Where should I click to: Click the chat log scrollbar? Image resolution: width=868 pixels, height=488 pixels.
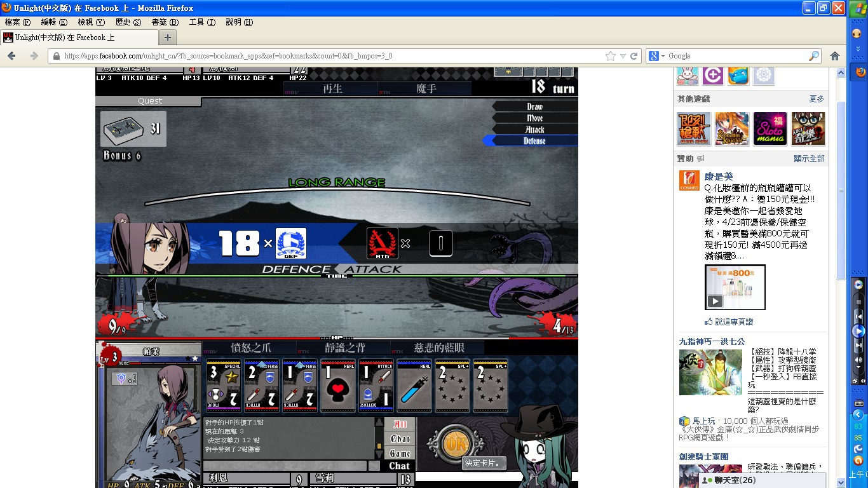[x=379, y=438]
